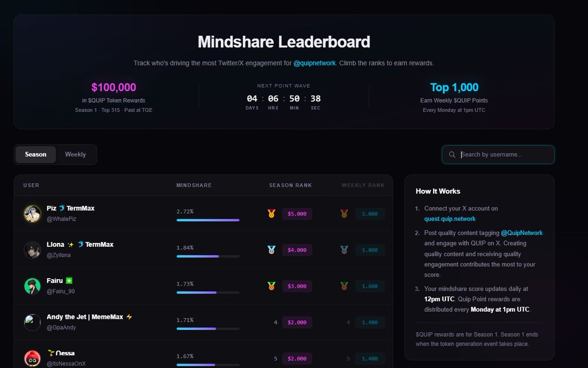The width and height of the screenshot is (588, 368).
Task: Click Piz TermMax avatar
Action: [32, 214]
